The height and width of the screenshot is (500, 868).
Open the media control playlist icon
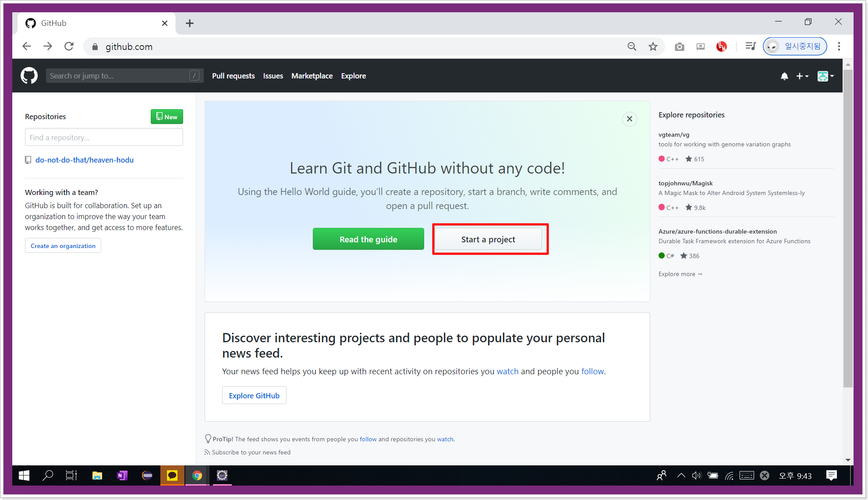tap(750, 46)
